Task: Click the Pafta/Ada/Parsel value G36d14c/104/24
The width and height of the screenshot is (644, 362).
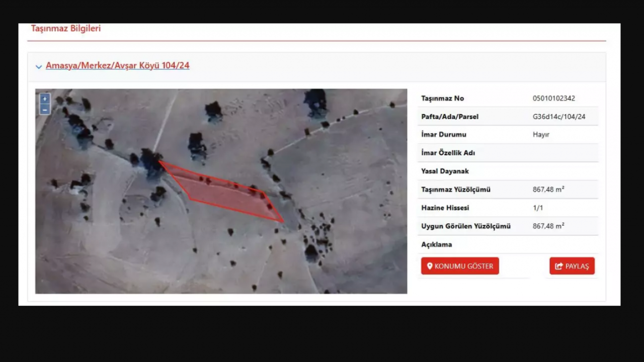Action: [x=559, y=117]
